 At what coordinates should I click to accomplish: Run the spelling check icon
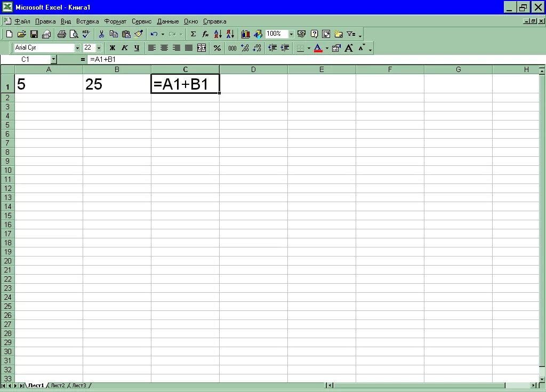(86, 34)
